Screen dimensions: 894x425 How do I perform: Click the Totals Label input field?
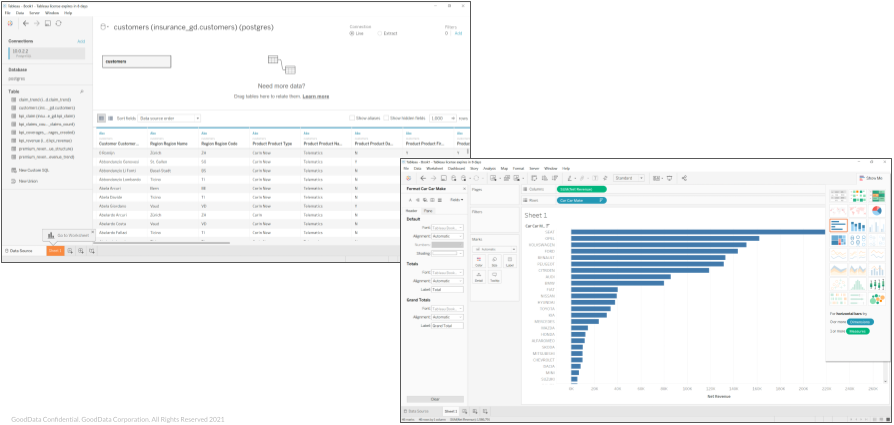(448, 290)
